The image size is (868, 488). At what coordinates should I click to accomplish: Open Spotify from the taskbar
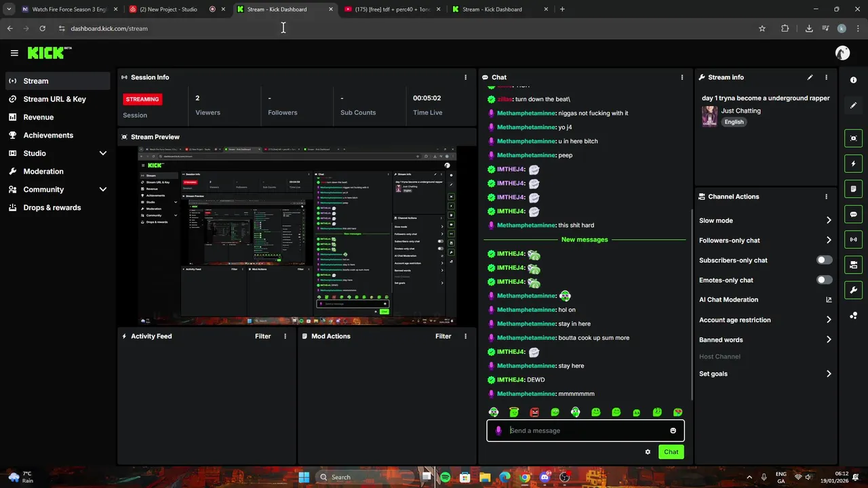tap(445, 477)
